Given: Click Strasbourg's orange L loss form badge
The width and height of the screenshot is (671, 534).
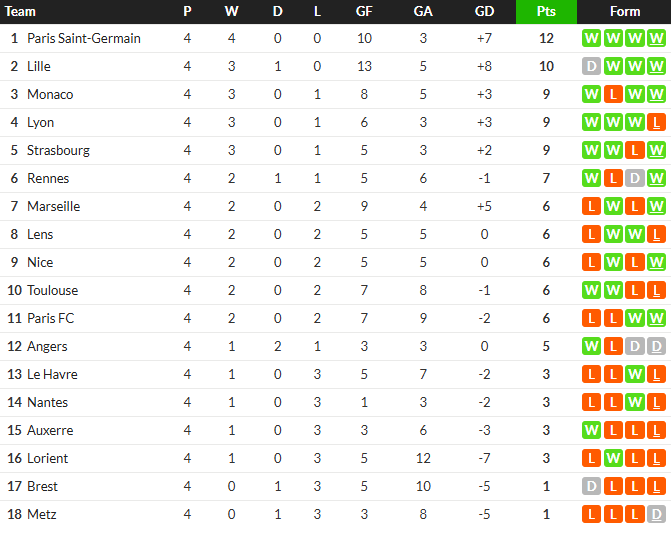Looking at the screenshot, I should click(635, 151).
